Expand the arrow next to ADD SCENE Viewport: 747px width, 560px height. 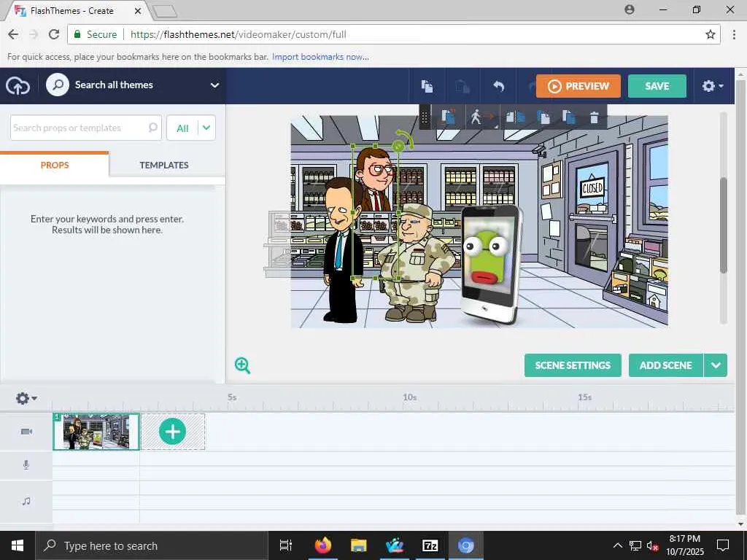pos(716,365)
